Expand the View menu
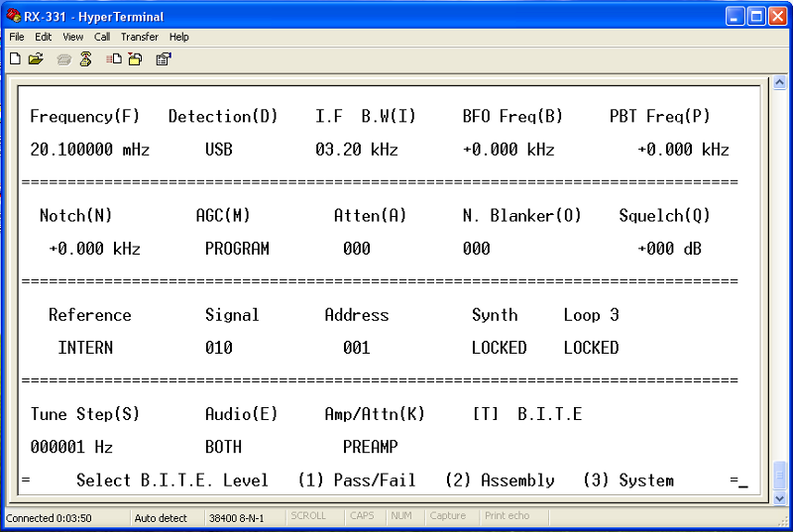 pos(73,37)
